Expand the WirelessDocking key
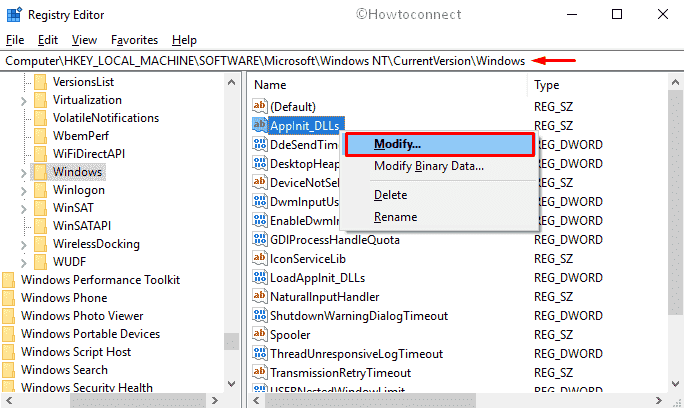Screen dimensions: 684x408 click(x=24, y=245)
